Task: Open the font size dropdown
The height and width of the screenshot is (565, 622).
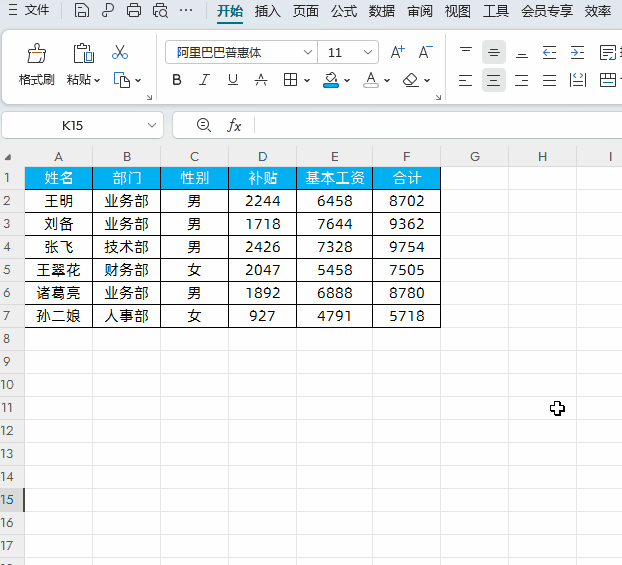Action: point(368,52)
